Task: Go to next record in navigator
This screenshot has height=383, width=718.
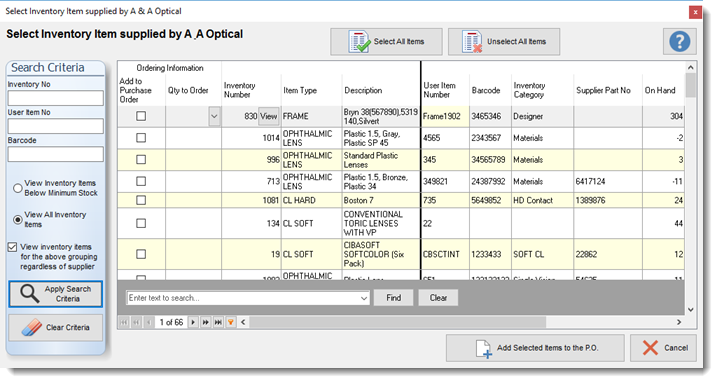Action: click(193, 322)
